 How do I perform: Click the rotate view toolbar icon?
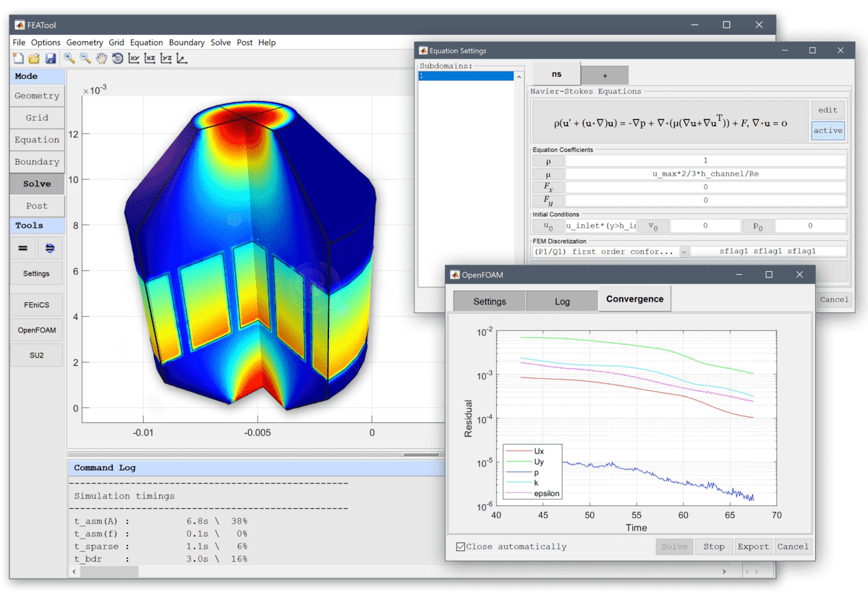click(x=119, y=59)
